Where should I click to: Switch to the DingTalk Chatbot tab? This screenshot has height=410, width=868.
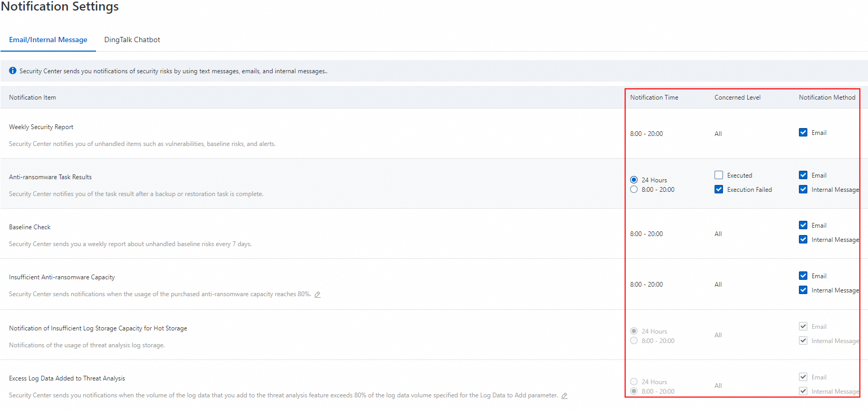(x=132, y=40)
